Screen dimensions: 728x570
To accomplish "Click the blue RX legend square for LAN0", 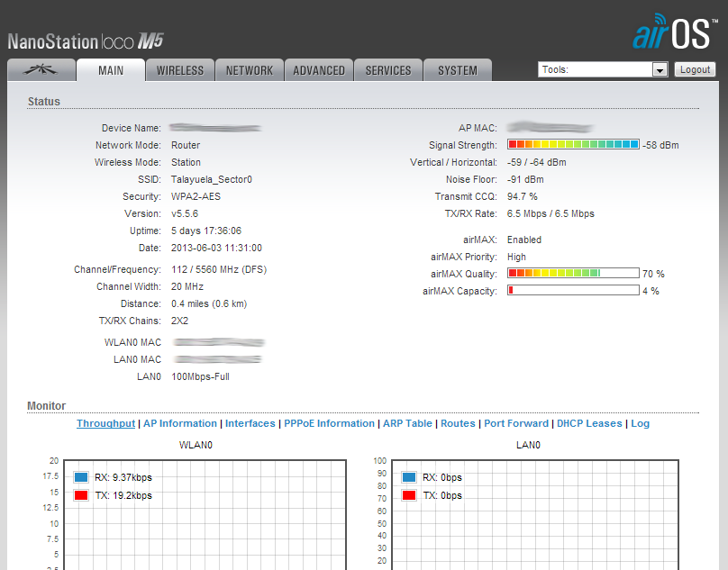I will coord(409,477).
